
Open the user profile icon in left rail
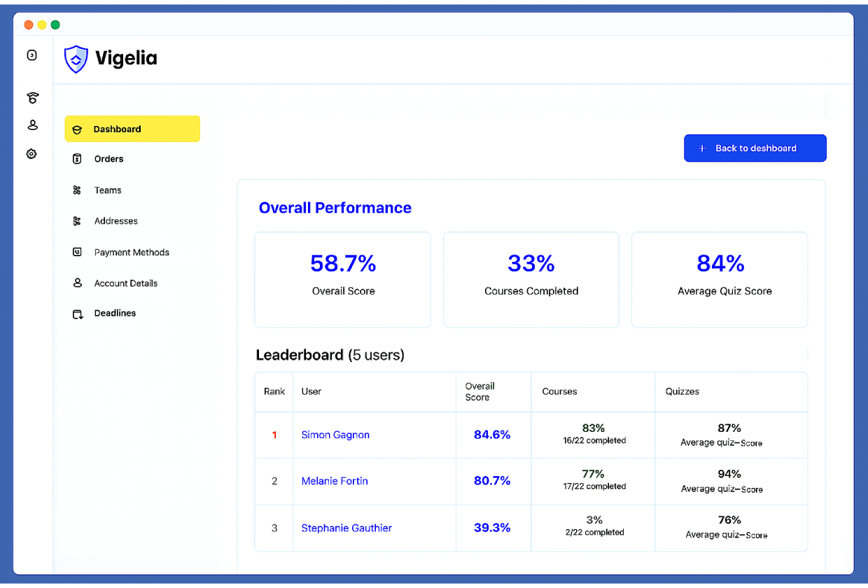(31, 125)
